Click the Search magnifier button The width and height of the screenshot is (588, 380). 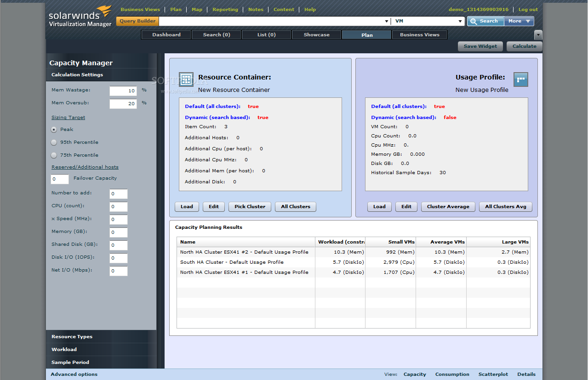(485, 21)
